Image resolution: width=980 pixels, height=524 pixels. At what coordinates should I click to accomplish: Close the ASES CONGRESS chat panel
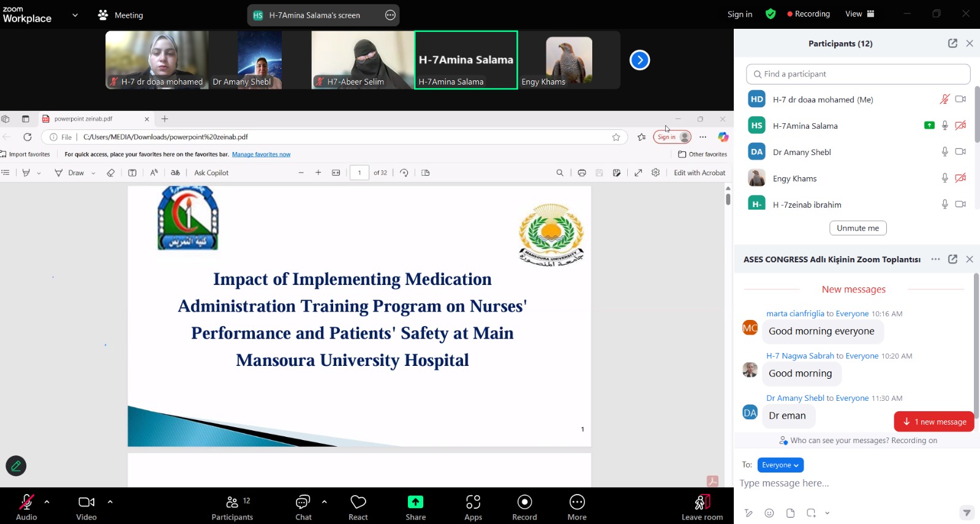click(x=970, y=259)
